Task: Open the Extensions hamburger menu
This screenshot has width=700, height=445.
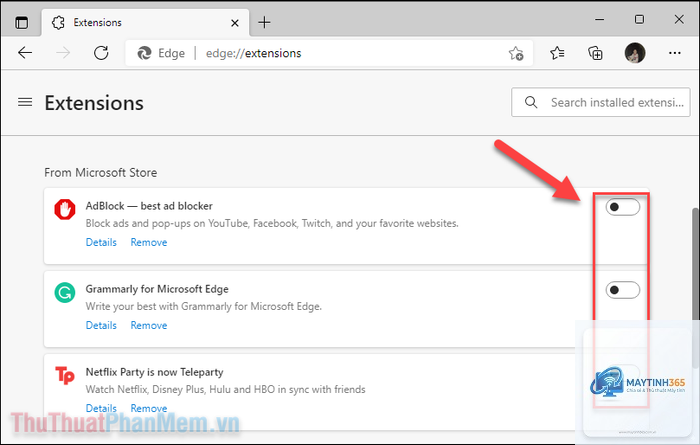Action: (x=25, y=102)
